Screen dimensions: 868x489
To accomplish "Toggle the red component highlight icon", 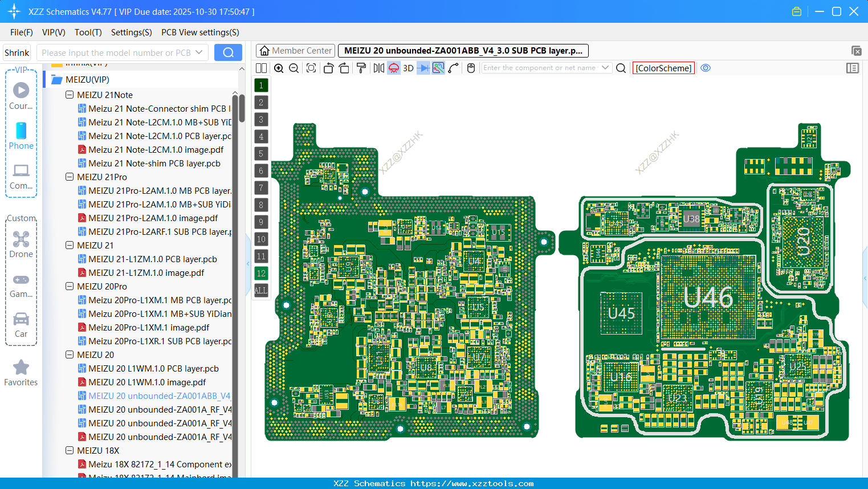I will click(393, 68).
